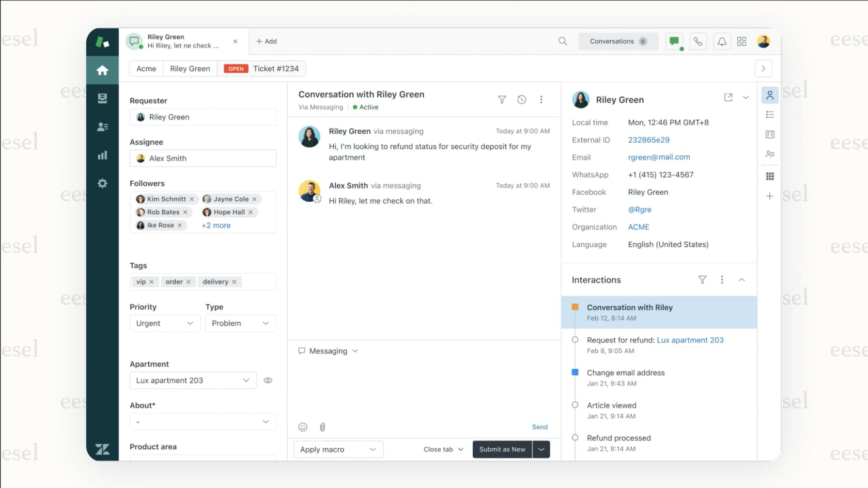Add a new tab with + Add
The image size is (868, 488).
(x=267, y=41)
